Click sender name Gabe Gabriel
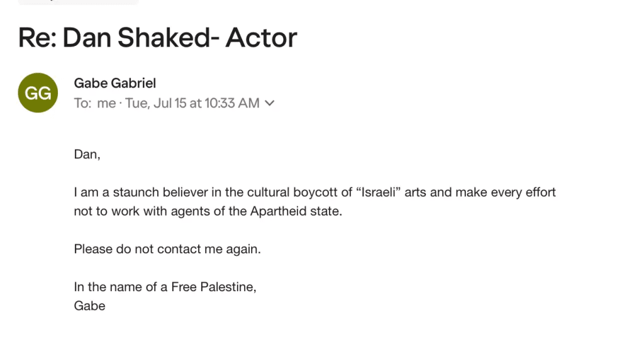 [x=115, y=83]
